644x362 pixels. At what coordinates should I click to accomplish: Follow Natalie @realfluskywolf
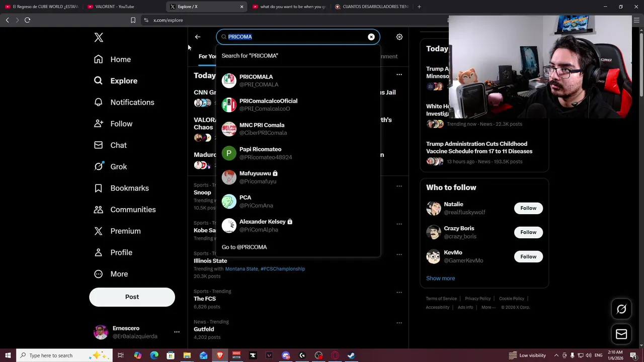(x=528, y=208)
